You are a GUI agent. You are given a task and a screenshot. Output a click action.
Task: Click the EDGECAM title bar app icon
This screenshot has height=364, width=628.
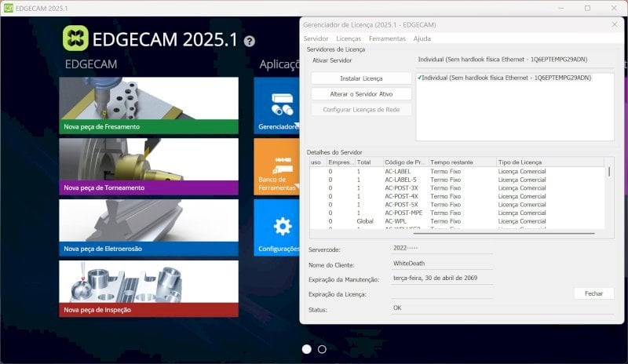pyautogui.click(x=8, y=8)
